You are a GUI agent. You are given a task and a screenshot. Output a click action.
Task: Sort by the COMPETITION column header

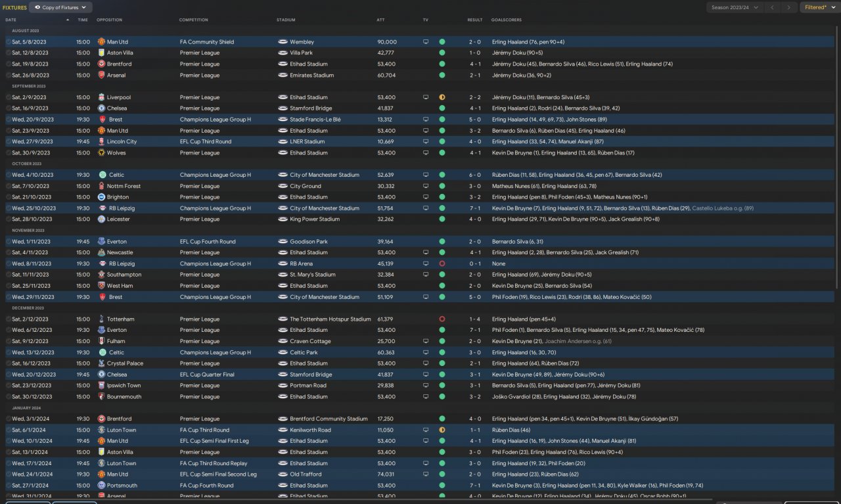click(193, 20)
